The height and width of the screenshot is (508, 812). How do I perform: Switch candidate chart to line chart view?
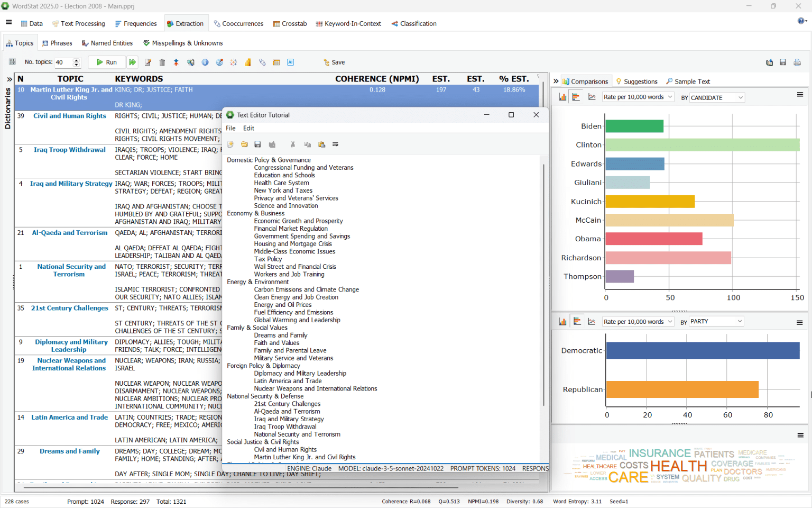click(x=592, y=97)
